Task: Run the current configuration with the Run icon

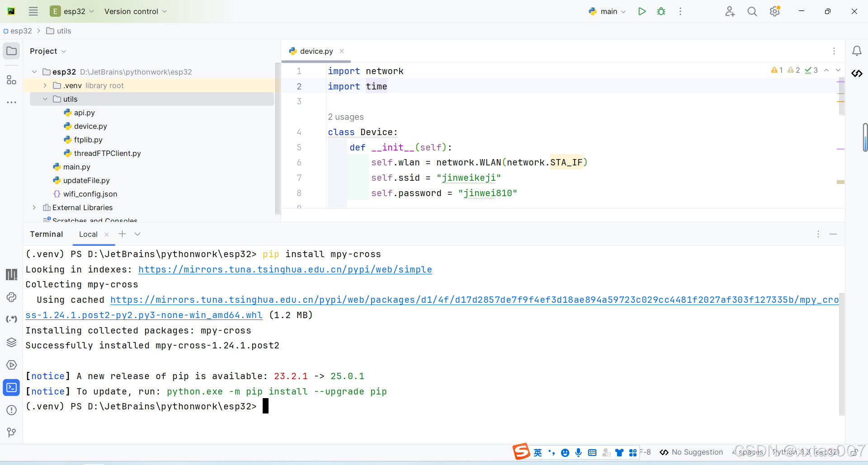Action: (642, 11)
